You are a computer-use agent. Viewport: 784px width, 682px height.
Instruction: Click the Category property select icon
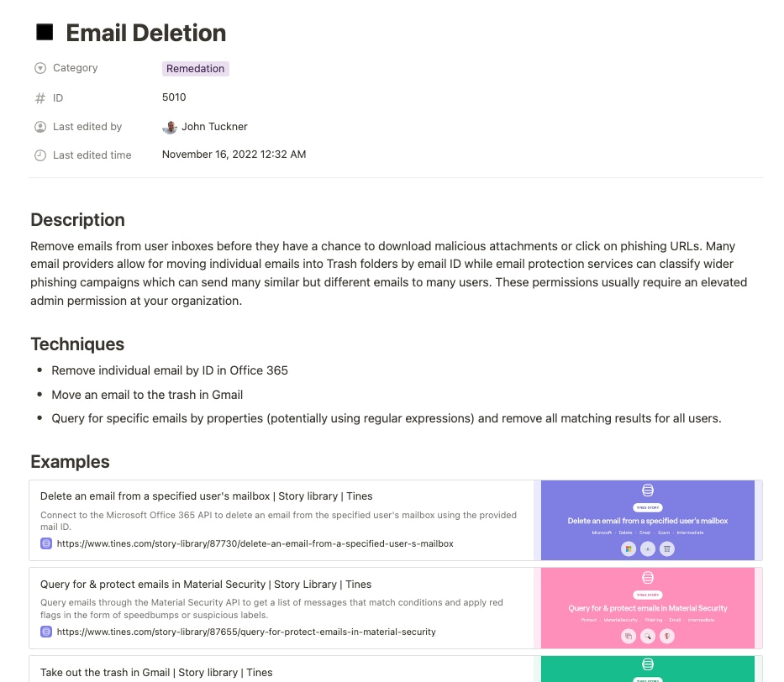click(x=40, y=68)
